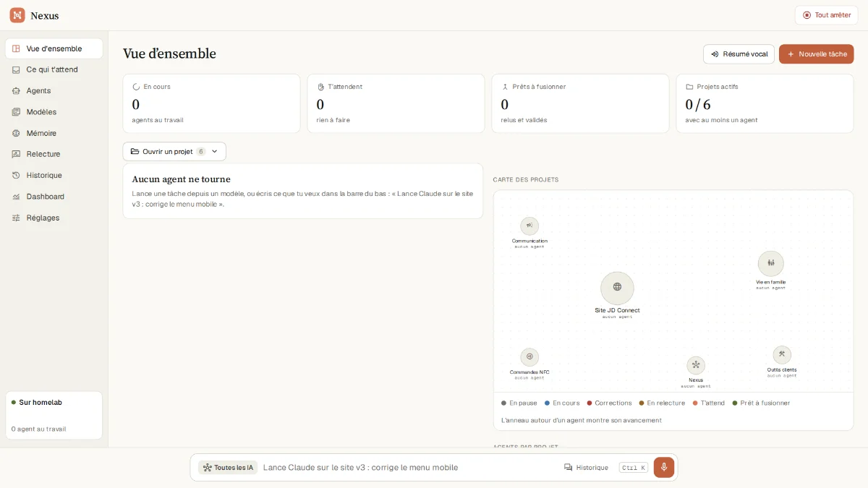Click the Nexus logo icon
The height and width of the screenshot is (488, 868).
coord(17,15)
